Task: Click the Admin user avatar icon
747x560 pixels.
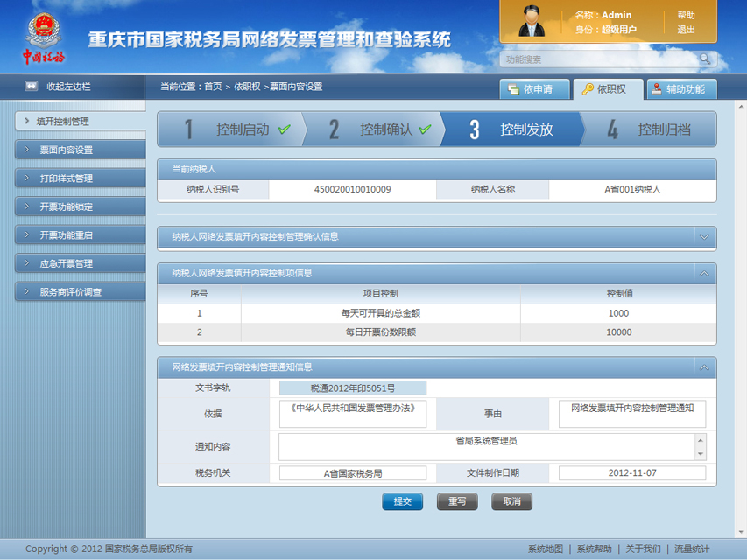Action: point(532,21)
